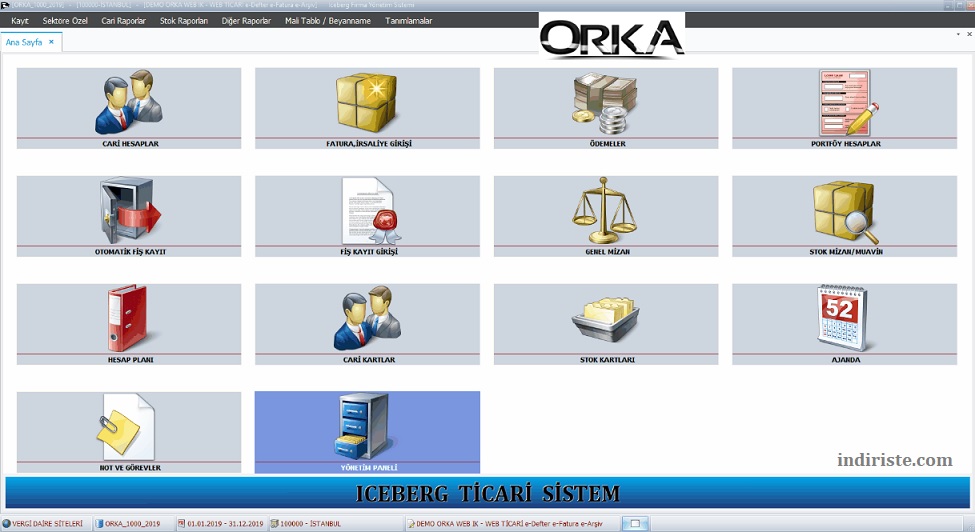Click the FİŞ KAYIT GİRİŞİ label
Screen dimensions: 975x532
click(369, 252)
